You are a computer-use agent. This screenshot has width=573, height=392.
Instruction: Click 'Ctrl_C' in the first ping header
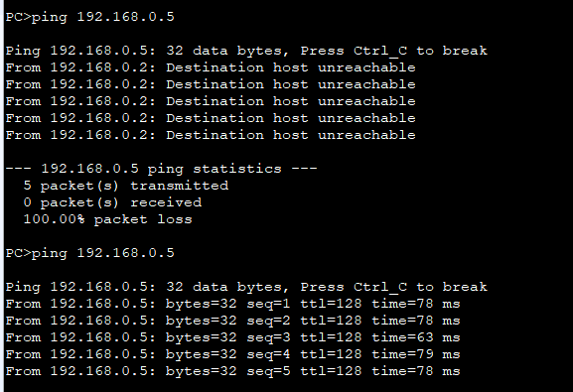click(x=380, y=51)
